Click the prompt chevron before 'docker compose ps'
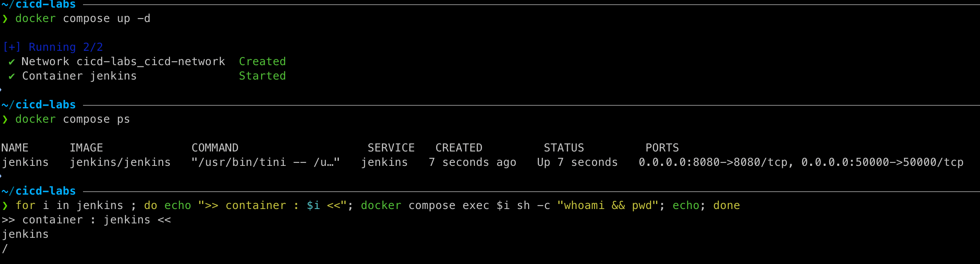Viewport: 980px width, 264px height. (5, 119)
